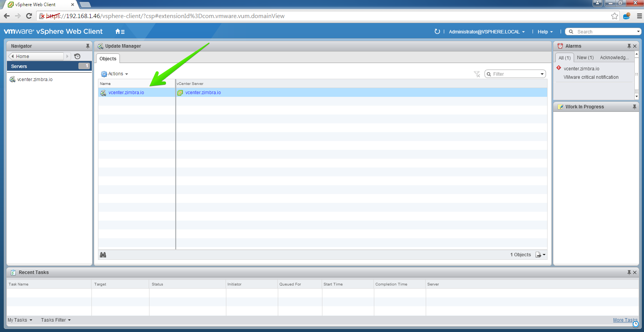Open vcenter.zimbra.io link in Name column
Screen dimensions: 644x332
coord(126,93)
